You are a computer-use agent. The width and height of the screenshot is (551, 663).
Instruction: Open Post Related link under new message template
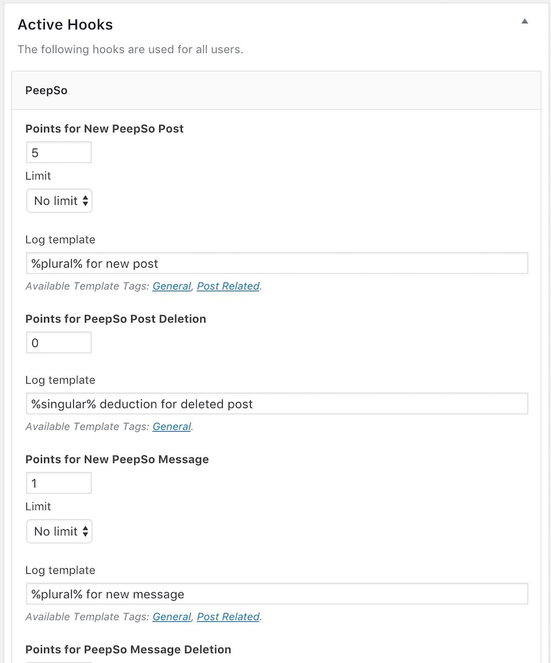point(228,617)
